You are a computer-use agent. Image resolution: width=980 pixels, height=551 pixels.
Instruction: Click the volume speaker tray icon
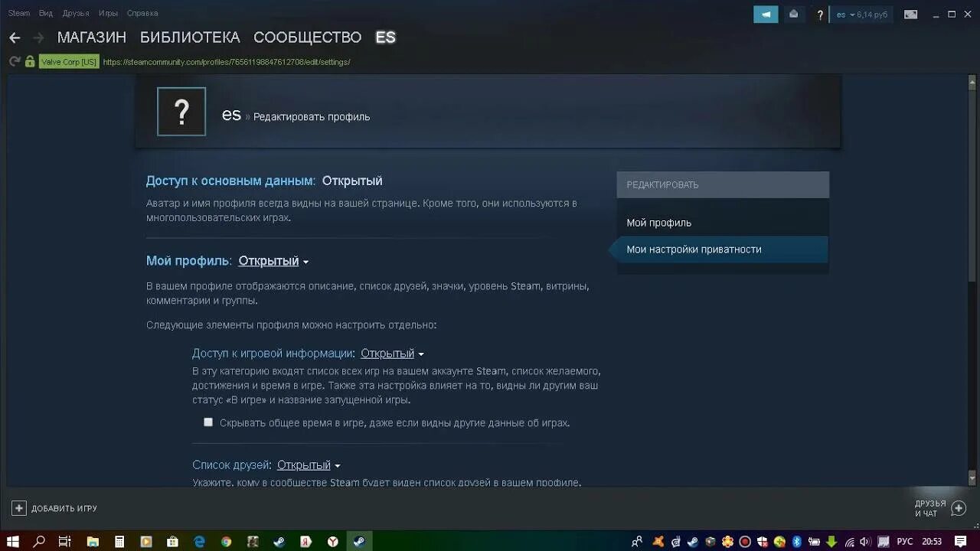865,542
